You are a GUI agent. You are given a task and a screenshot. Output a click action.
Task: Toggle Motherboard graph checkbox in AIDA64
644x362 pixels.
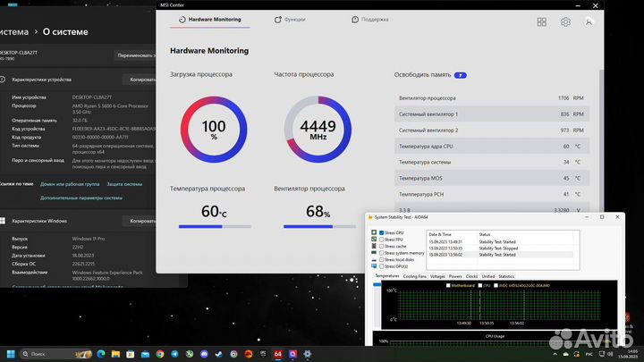pyautogui.click(x=448, y=285)
